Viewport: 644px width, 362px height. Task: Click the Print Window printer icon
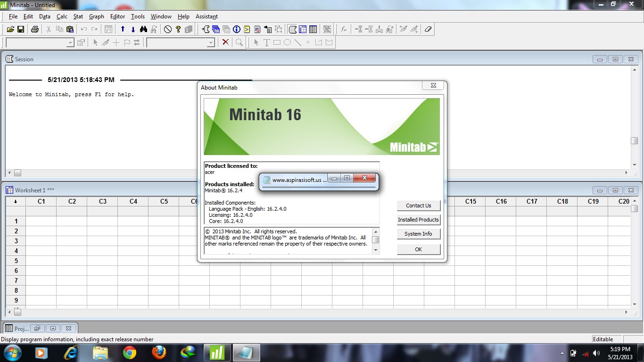(34, 29)
